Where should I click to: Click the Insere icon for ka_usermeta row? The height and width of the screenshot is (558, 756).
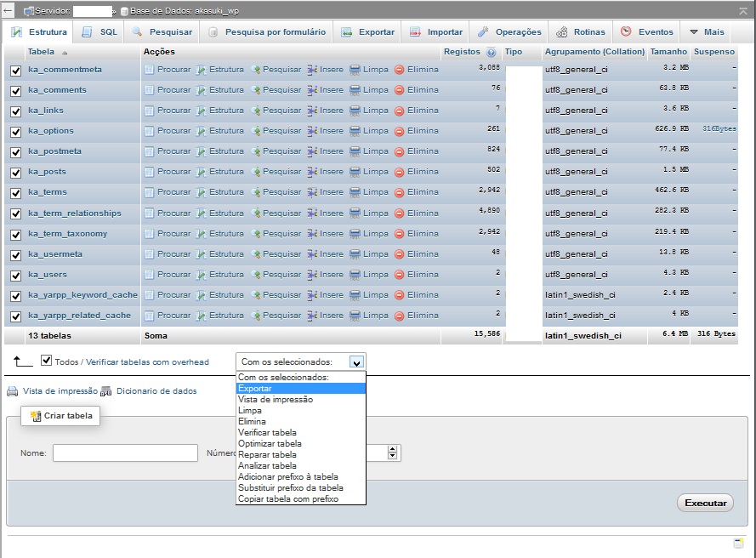312,254
